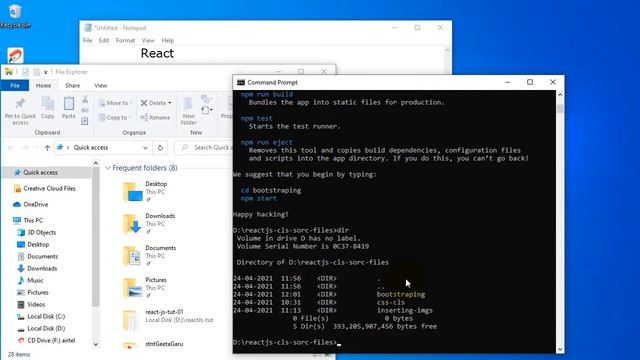Click Pin to Quick access in File Explorer
The height and width of the screenshot is (360, 640).
click(20, 111)
